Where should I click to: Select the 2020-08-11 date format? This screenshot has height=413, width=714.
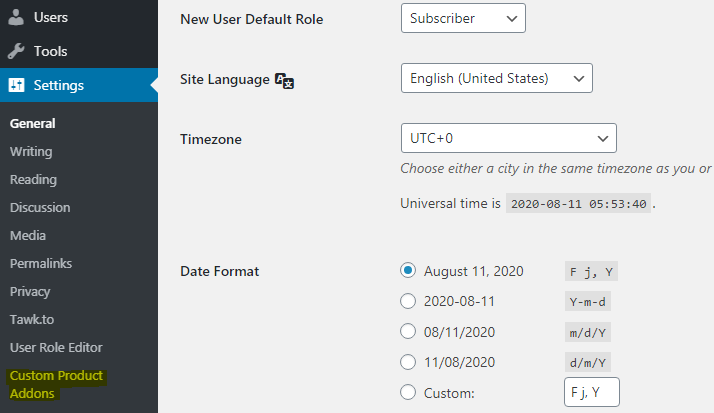coord(408,300)
